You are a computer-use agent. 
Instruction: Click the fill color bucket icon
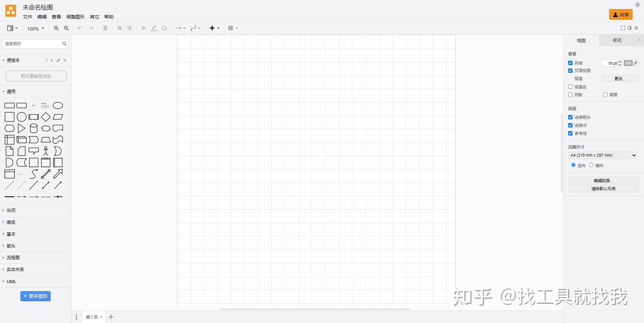coord(144,28)
